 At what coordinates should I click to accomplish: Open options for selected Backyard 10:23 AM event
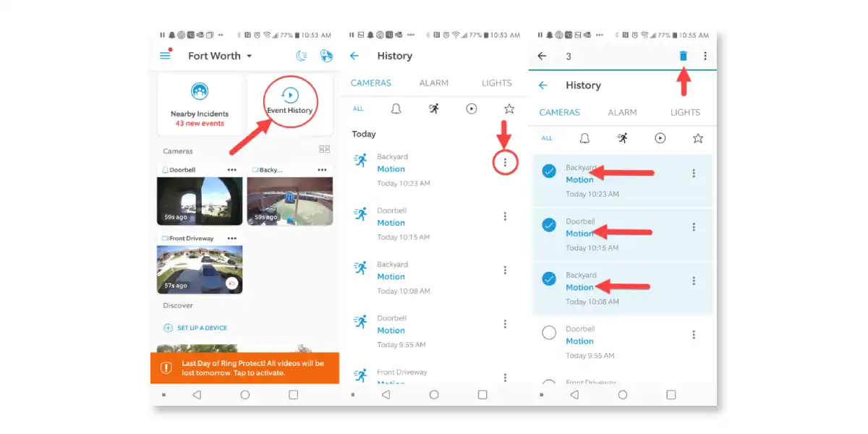694,174
